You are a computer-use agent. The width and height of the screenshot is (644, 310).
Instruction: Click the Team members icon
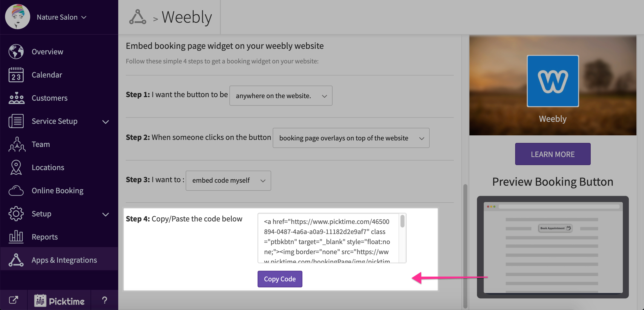pos(17,144)
